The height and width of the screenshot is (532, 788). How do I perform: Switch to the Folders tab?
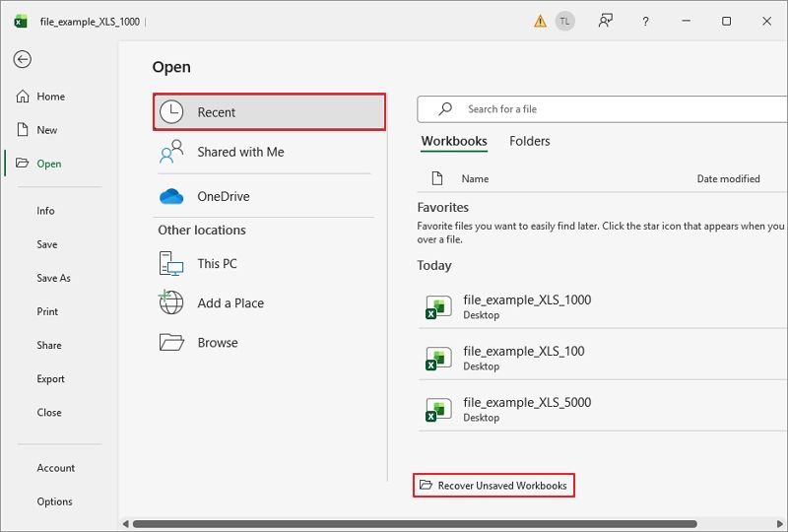[530, 141]
